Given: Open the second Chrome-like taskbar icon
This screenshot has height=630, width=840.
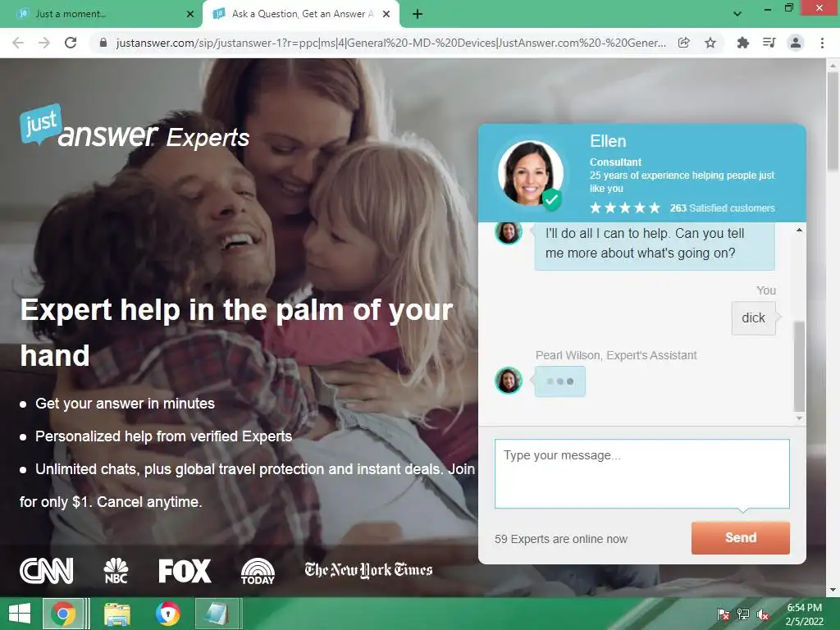Looking at the screenshot, I should click(x=167, y=614).
